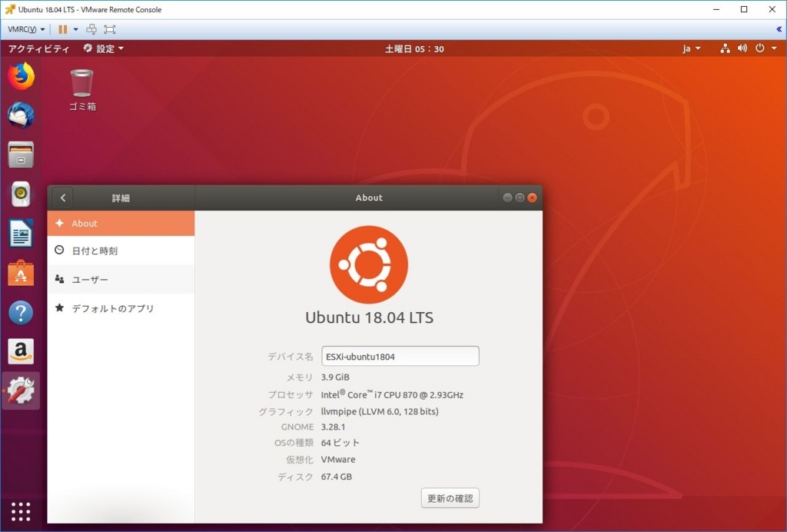Click the VMRC window title bar text
787x532 pixels.
click(90, 9)
